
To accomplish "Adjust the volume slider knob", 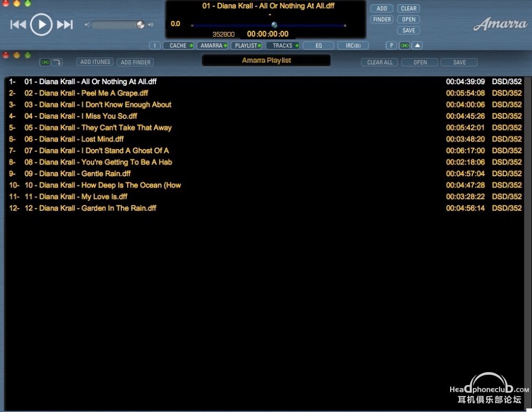I will click(x=140, y=24).
